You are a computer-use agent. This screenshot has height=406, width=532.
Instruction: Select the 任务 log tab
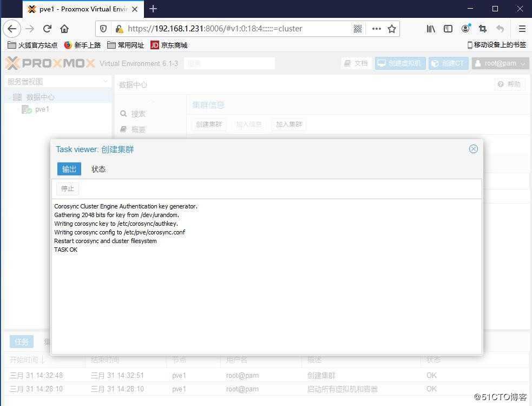[x=21, y=342]
